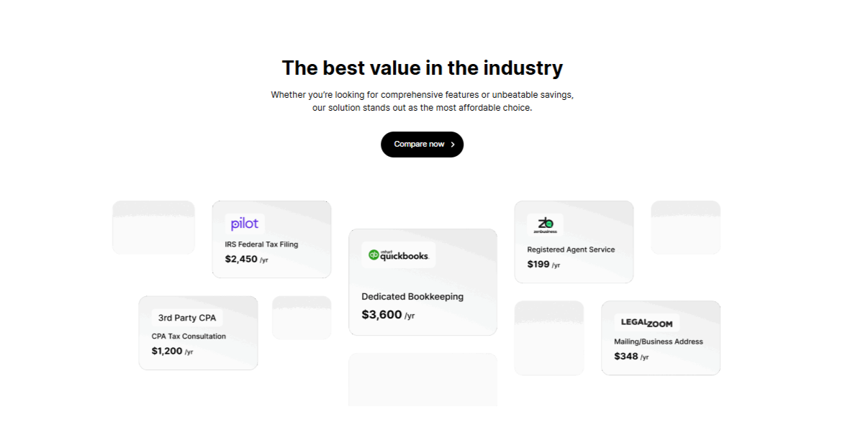Click the $348 /yr price
The image size is (868, 435).
(x=631, y=356)
